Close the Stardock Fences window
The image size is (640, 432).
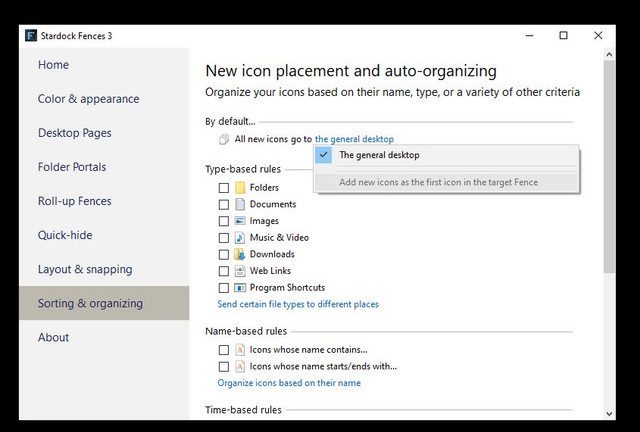[x=598, y=36]
